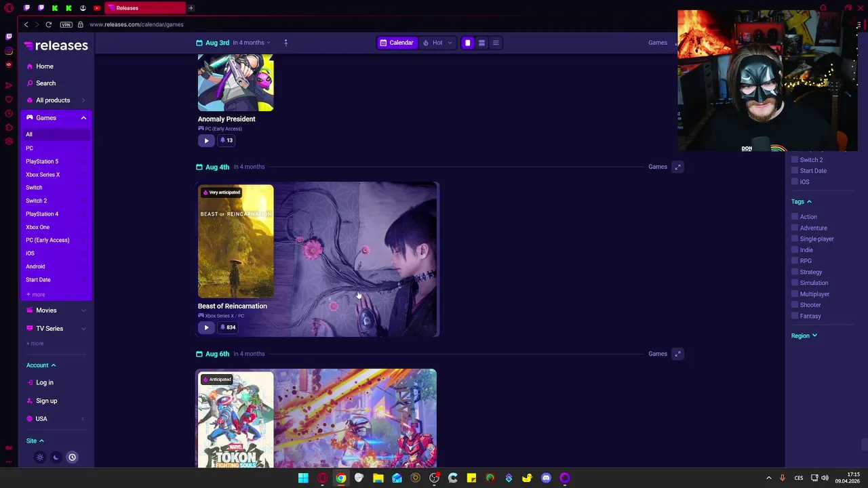The width and height of the screenshot is (868, 488).
Task: Select the Calendar view tab
Action: (x=397, y=43)
